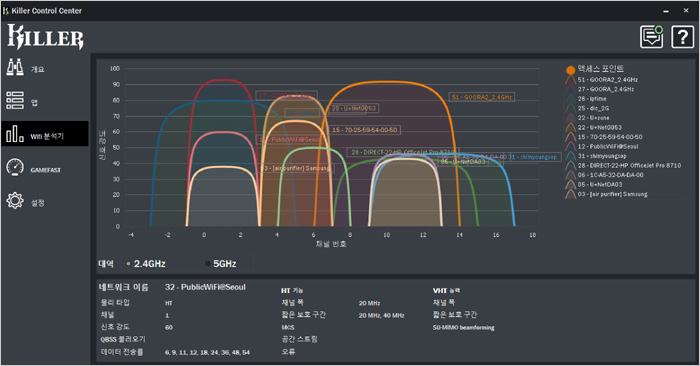Click the 22 - U+Net0053 chart label
700x366 pixels.
354,108
